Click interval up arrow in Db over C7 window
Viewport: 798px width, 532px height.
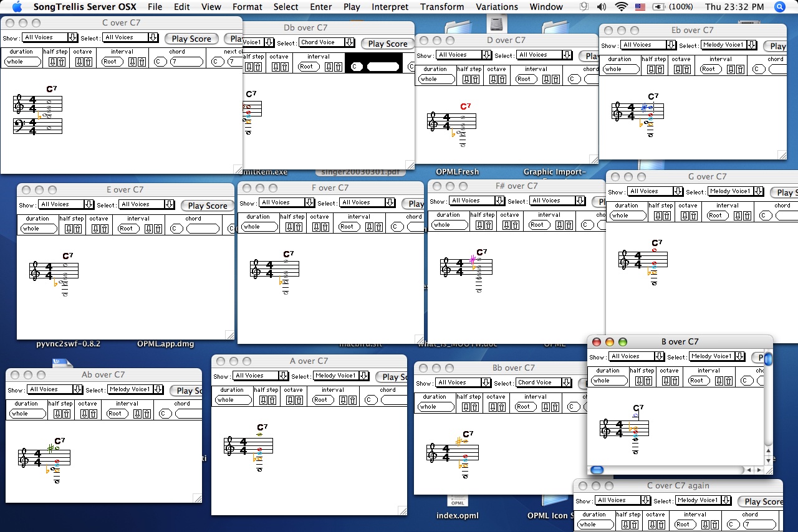(338, 67)
